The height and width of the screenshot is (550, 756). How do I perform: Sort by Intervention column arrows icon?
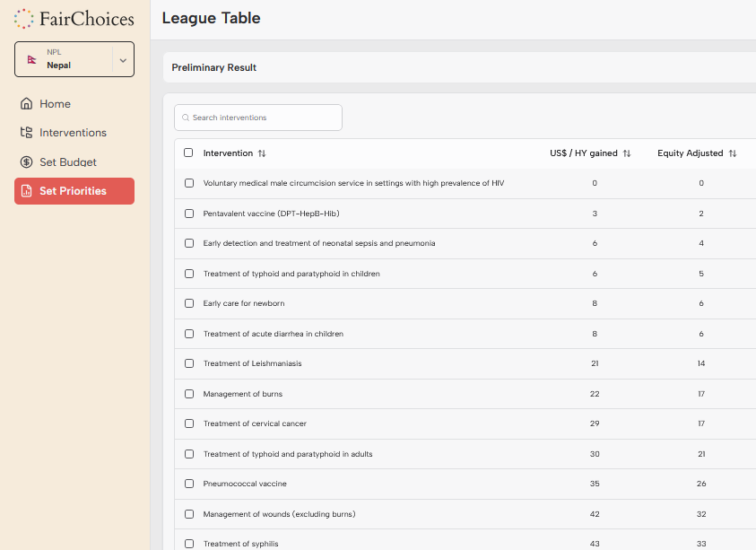click(262, 153)
